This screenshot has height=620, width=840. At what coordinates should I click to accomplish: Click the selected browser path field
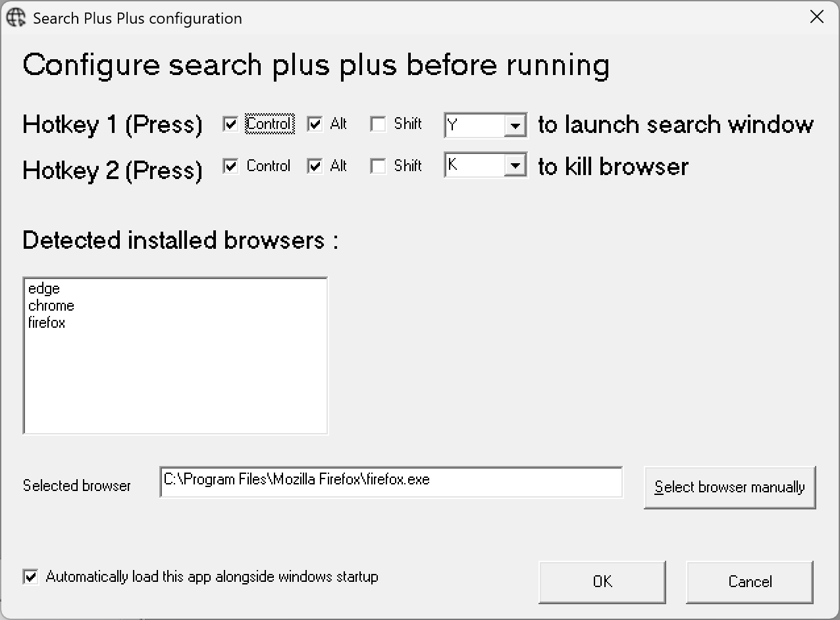pos(390,482)
